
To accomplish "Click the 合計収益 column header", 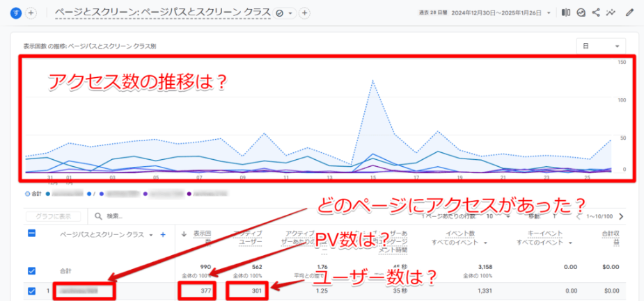I will pyautogui.click(x=611, y=238).
